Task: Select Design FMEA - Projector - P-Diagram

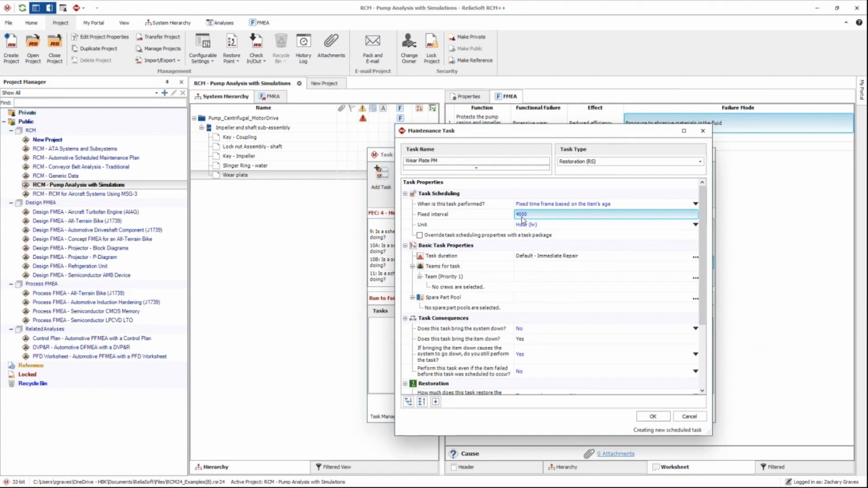Action: point(75,257)
